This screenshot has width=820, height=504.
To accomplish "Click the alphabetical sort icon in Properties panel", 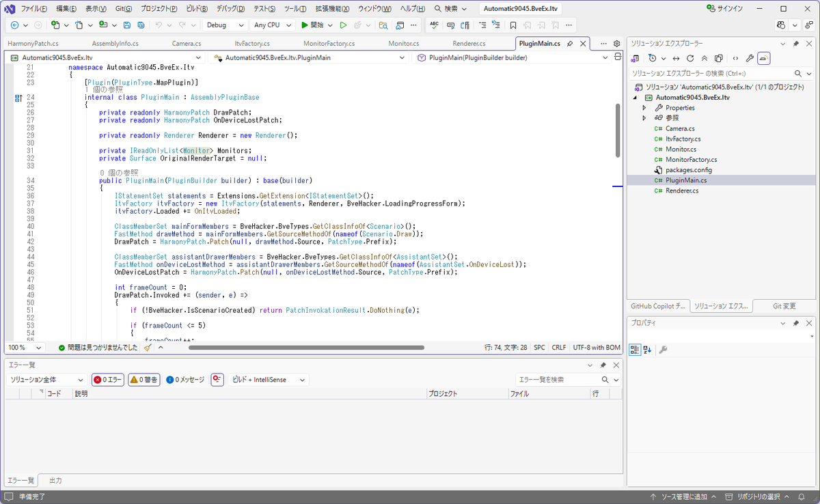I will click(x=647, y=350).
